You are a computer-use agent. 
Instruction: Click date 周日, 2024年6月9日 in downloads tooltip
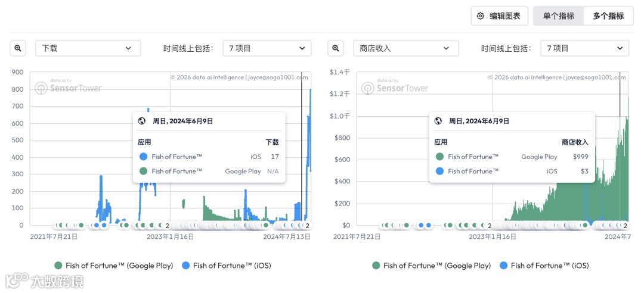tap(183, 121)
